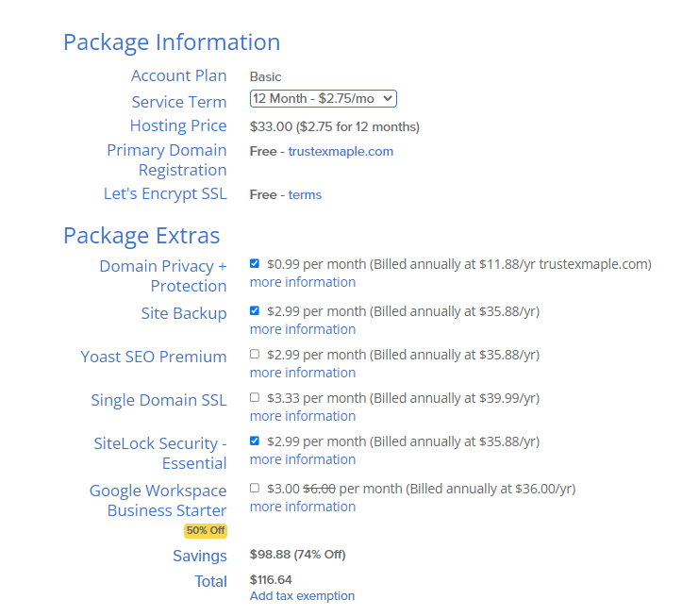Open the trustexmaple.com domain link

(x=341, y=151)
